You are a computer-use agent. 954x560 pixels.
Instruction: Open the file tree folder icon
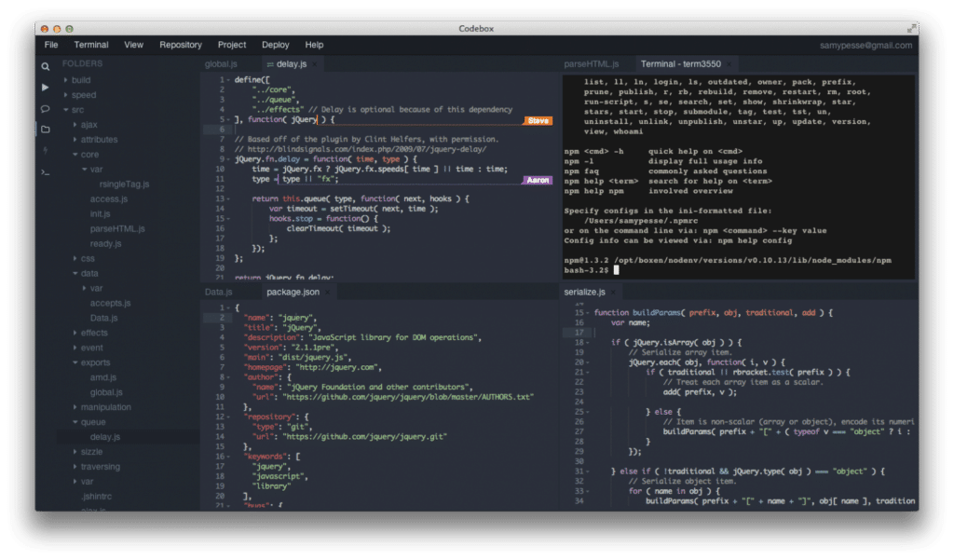pyautogui.click(x=46, y=130)
